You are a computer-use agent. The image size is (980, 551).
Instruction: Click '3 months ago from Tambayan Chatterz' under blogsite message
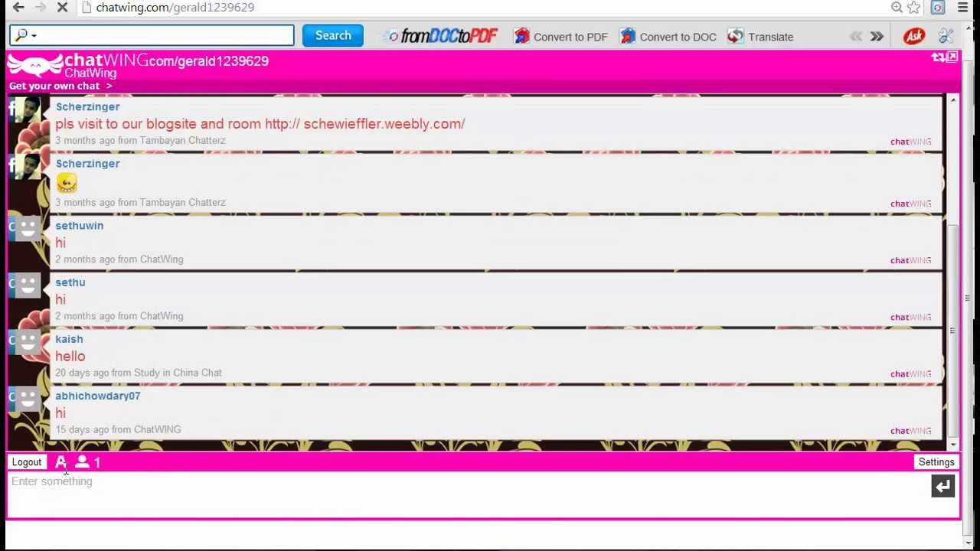140,140
